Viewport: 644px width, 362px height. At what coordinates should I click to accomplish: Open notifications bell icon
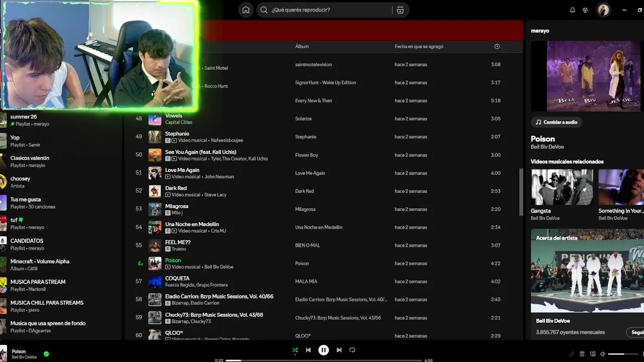[572, 10]
